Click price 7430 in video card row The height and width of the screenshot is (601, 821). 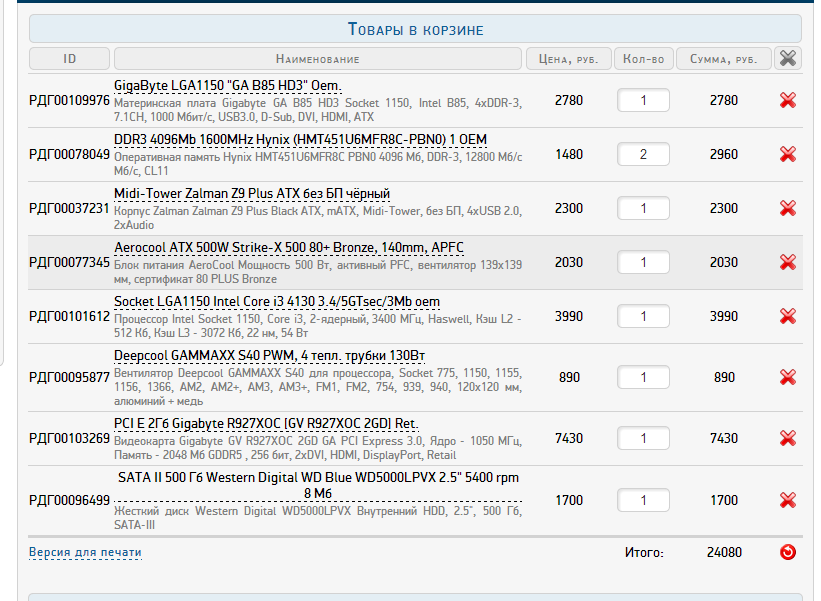(x=569, y=438)
